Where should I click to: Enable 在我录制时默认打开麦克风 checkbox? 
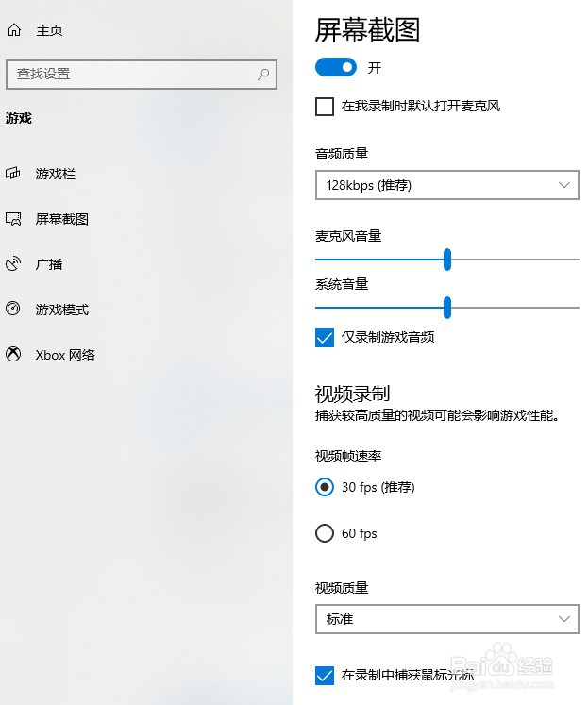pyautogui.click(x=325, y=107)
